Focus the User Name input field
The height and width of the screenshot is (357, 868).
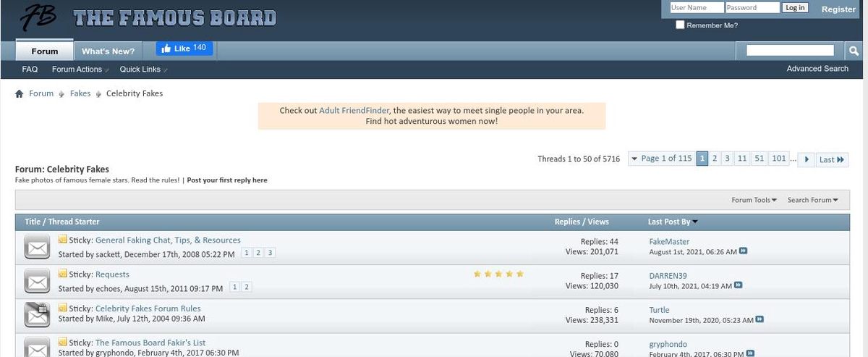tap(696, 8)
